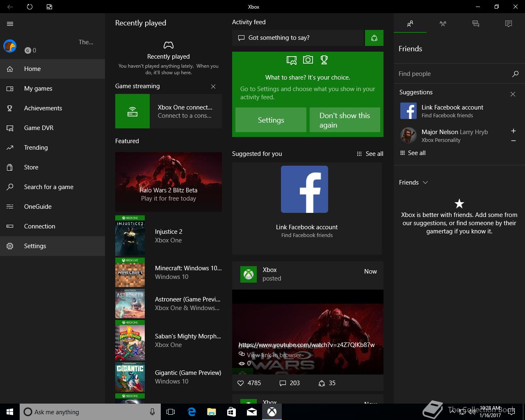Open My games section
The width and height of the screenshot is (525, 420).
coord(52,89)
